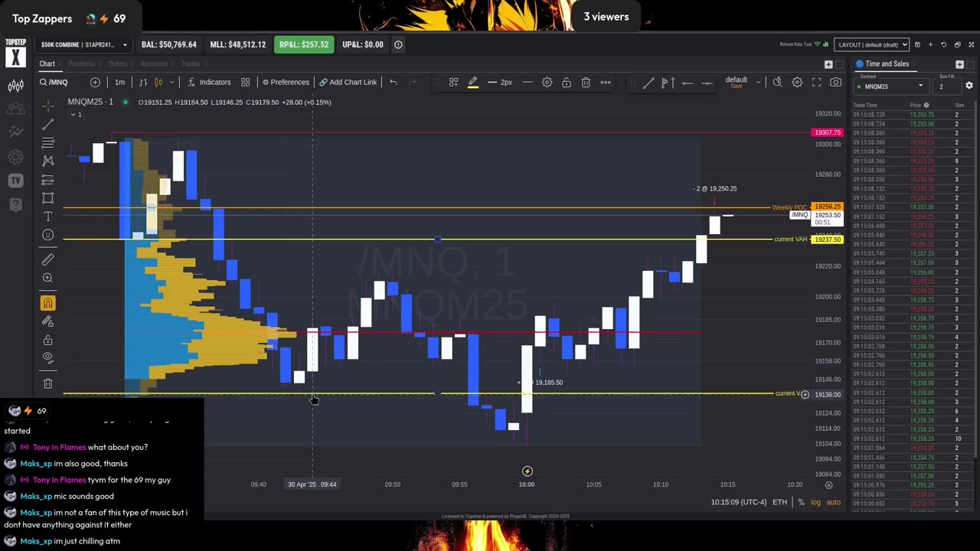Open the Indicators menu
This screenshot has width=980, height=551.
[x=209, y=82]
